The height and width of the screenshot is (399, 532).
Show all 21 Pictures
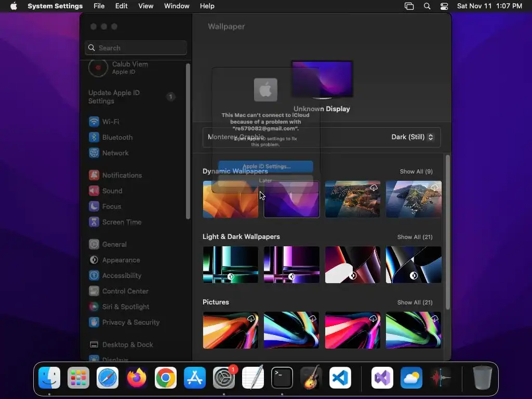click(x=415, y=302)
